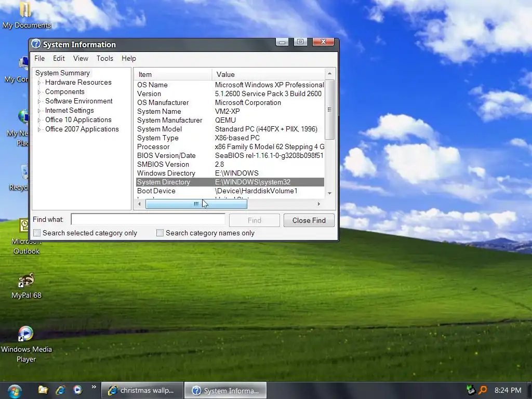Viewport: 532px width, 399px height.
Task: Expand the Office 10 Applications node
Action: [x=39, y=120]
